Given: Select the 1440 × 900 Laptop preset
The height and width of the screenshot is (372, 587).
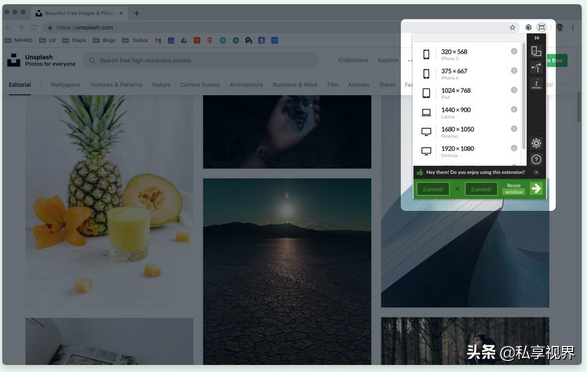Looking at the screenshot, I should pyautogui.click(x=468, y=112).
